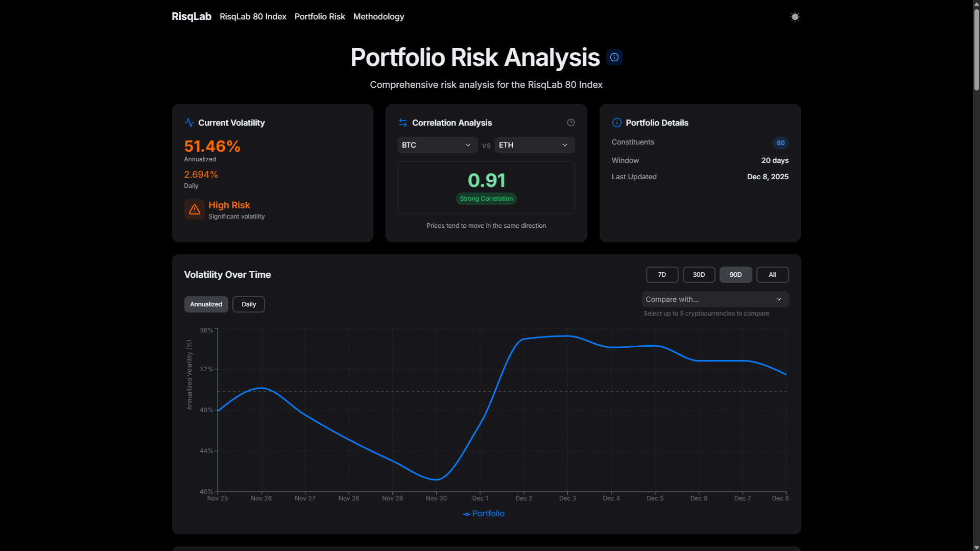
Task: Click the Portfolio Details info icon
Action: pos(616,123)
